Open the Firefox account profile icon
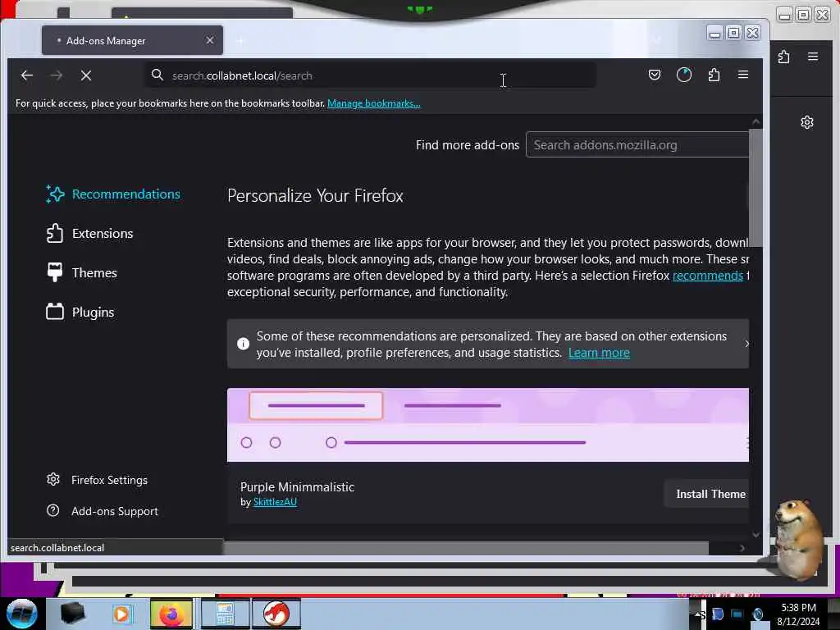Image resolution: width=840 pixels, height=630 pixels. point(683,75)
